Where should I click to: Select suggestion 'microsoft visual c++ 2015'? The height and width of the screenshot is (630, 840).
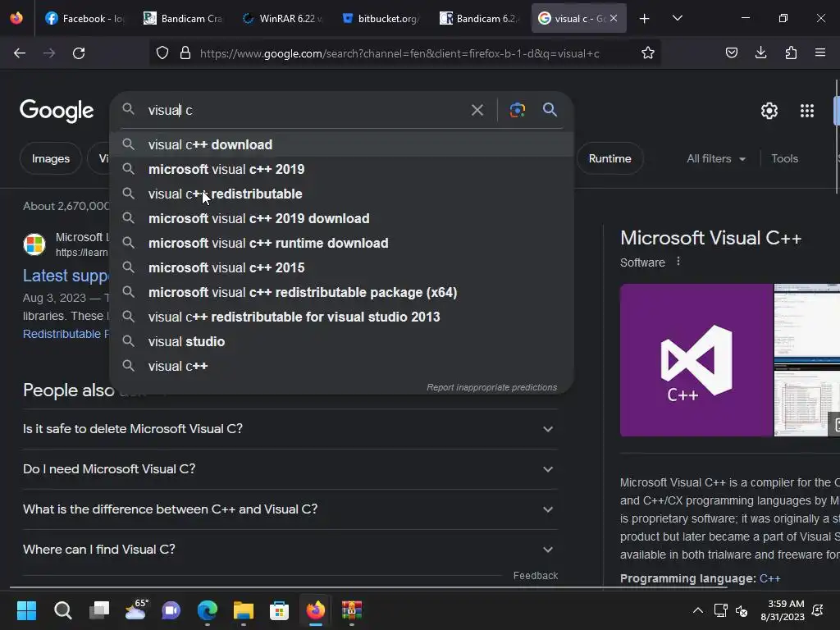pos(341,268)
